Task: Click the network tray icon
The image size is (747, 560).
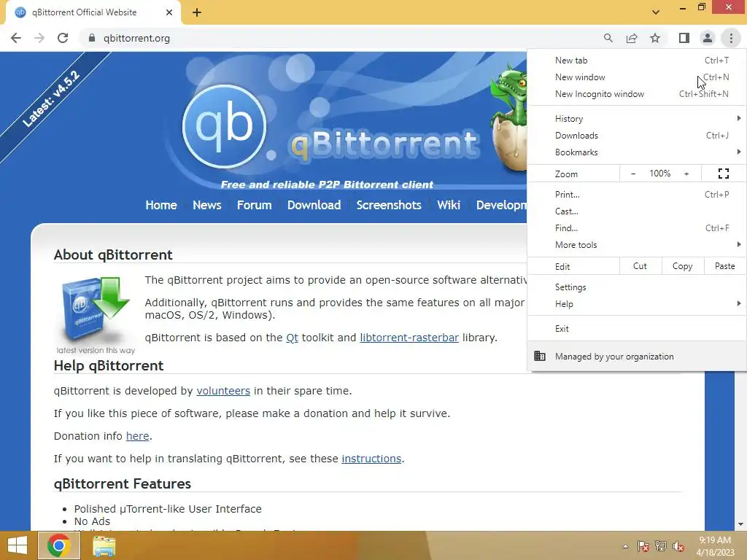Action: click(x=661, y=546)
